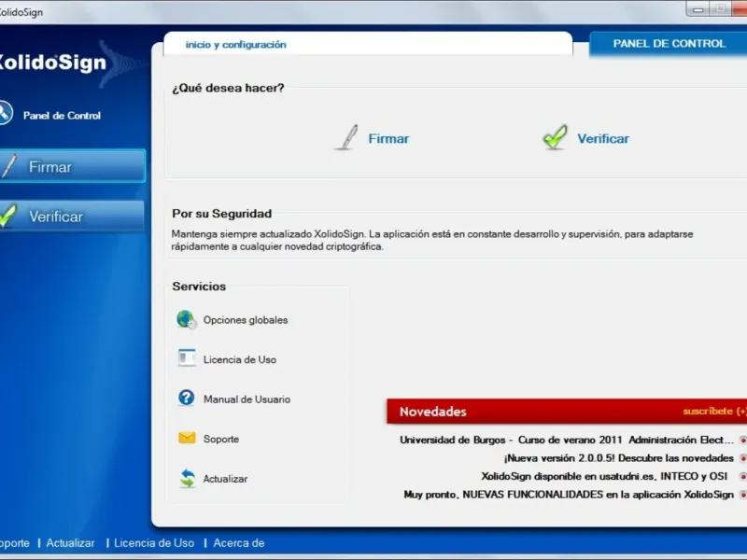This screenshot has height=560, width=747.
Task: Click the document icon for Licencia de Uso
Action: click(186, 358)
